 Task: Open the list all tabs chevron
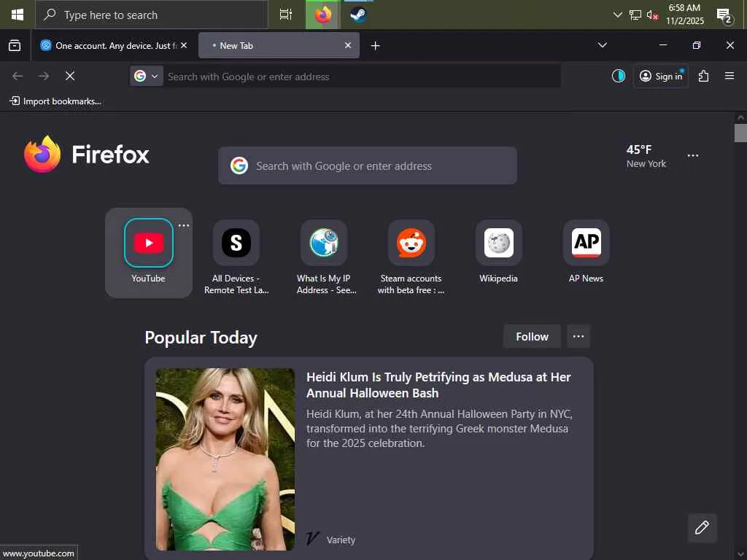coord(602,45)
